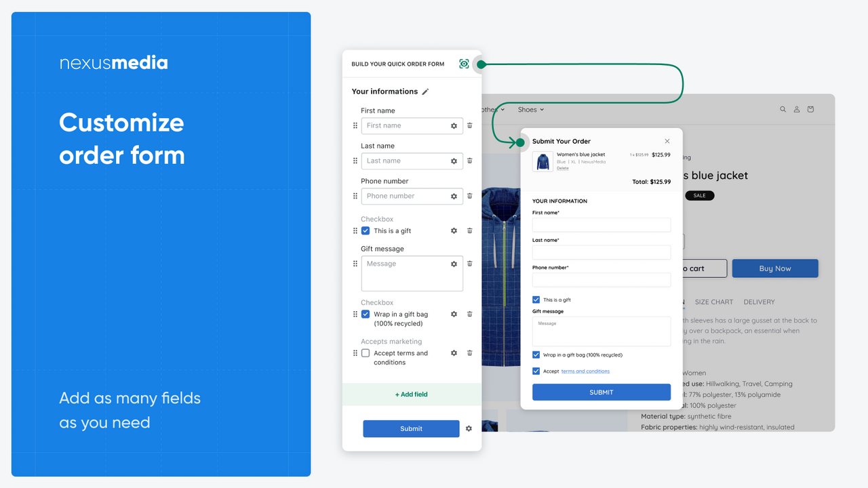Click "+ Add field" in the form builder
Viewport: 868px width, 488px height.
(411, 394)
